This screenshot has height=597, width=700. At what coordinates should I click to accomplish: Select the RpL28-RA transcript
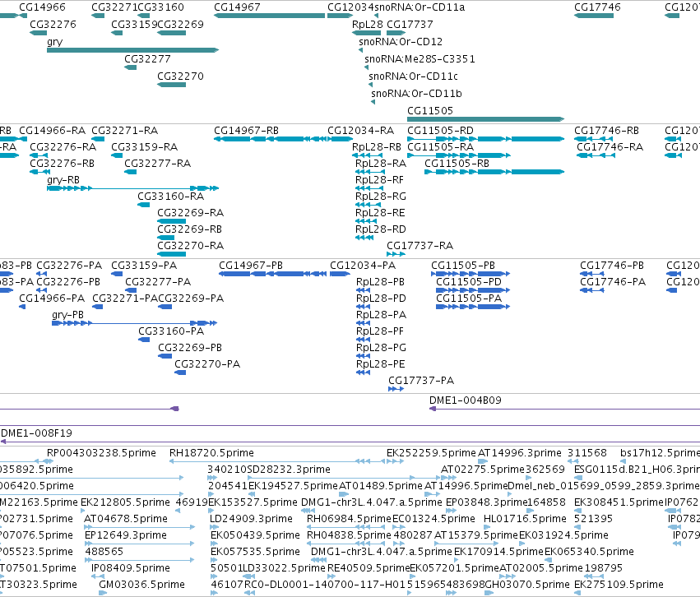click(x=370, y=172)
